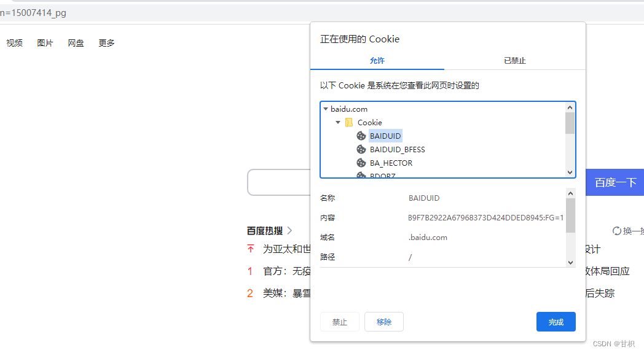The height and width of the screenshot is (353, 644).
Task: Click the BA_HECTOR cookie icon
Action: click(361, 163)
